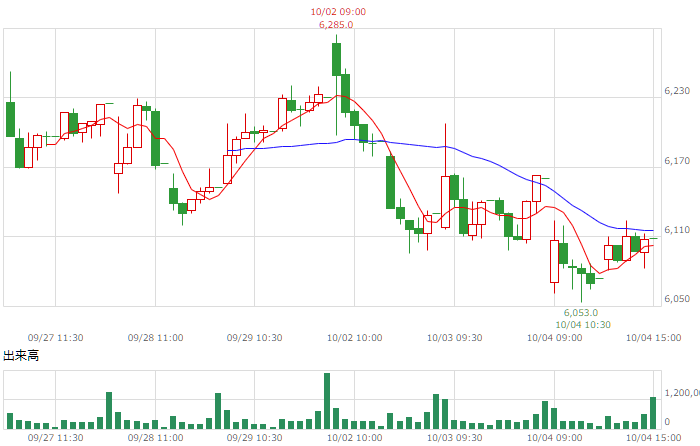Image resolution: width=700 pixels, height=446 pixels.
Task: Click the 09/28 11:00 label under price chart
Action: coord(155,338)
